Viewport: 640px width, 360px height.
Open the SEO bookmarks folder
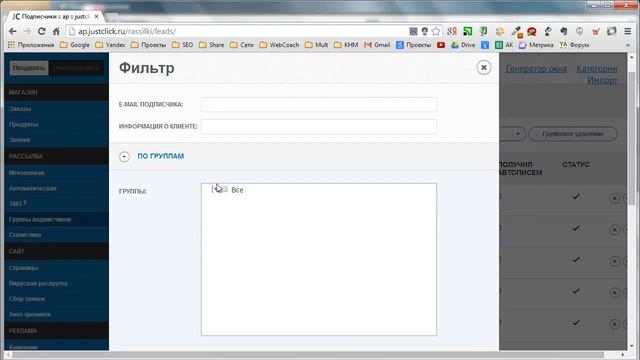[182, 45]
